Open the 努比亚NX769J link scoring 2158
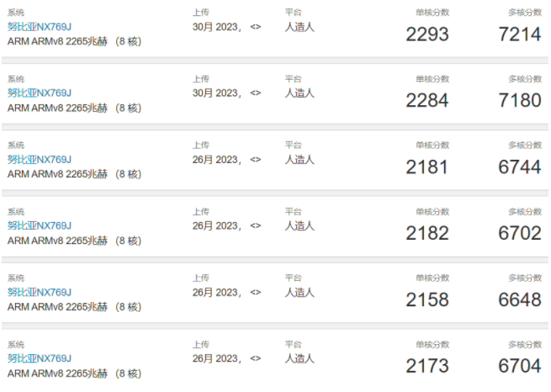The height and width of the screenshot is (392, 551). pos(40,292)
